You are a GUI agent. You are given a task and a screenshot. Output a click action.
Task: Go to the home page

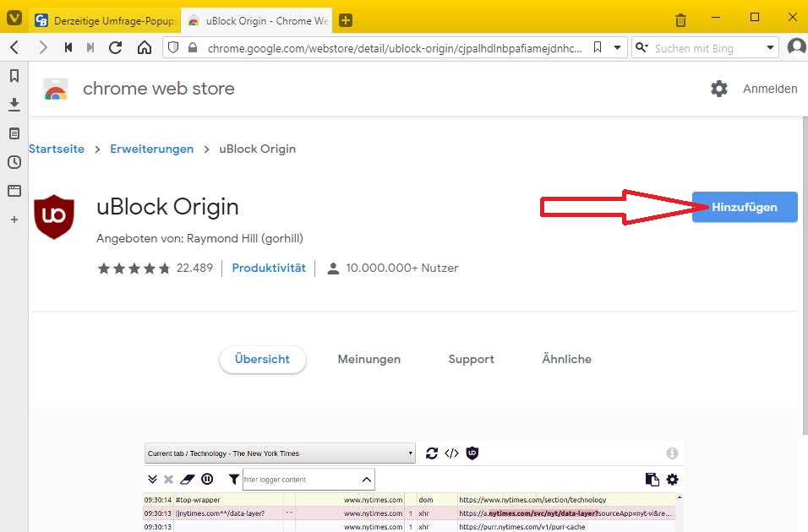pyautogui.click(x=145, y=48)
